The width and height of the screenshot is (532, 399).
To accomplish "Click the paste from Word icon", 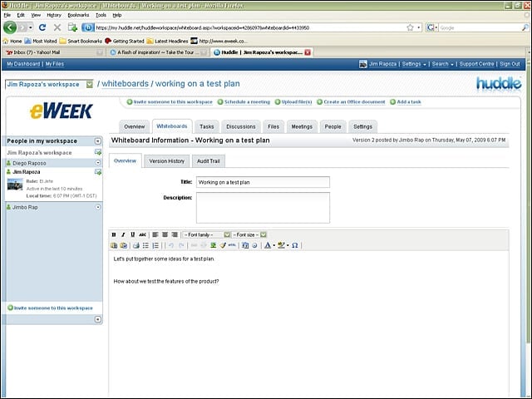I will click(x=124, y=245).
